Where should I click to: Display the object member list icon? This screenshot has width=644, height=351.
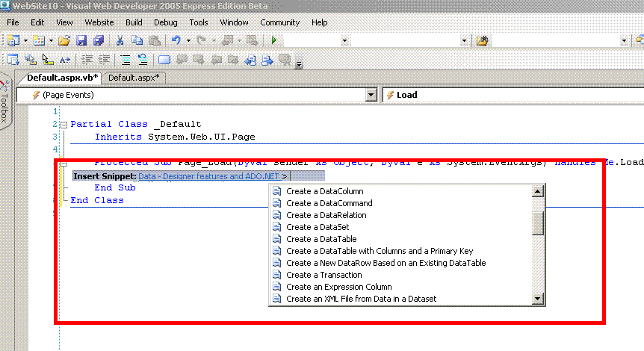point(13,60)
